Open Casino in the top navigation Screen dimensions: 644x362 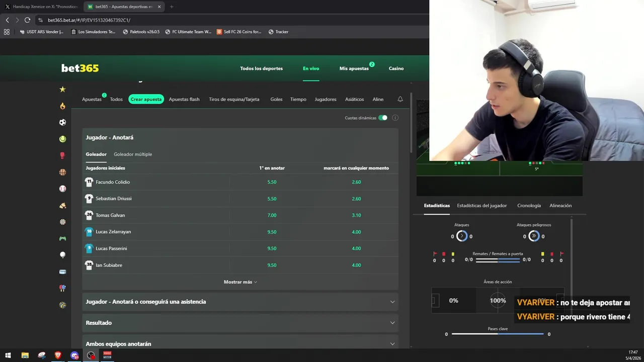tap(396, 68)
